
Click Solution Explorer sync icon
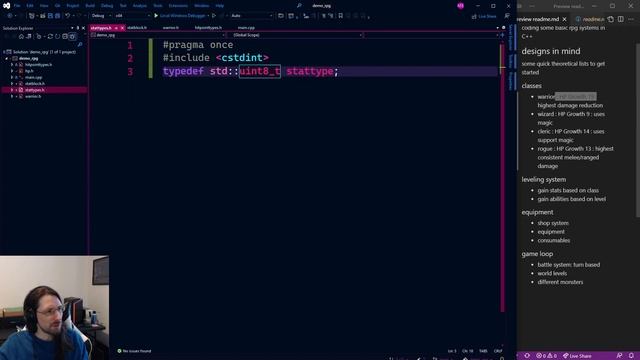click(x=50, y=36)
